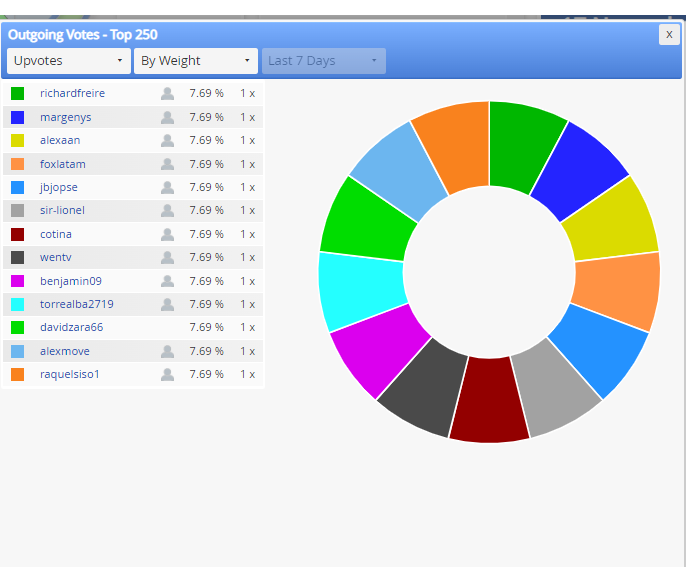Click the person icon beside alexaan
The height and width of the screenshot is (567, 691).
(x=167, y=140)
